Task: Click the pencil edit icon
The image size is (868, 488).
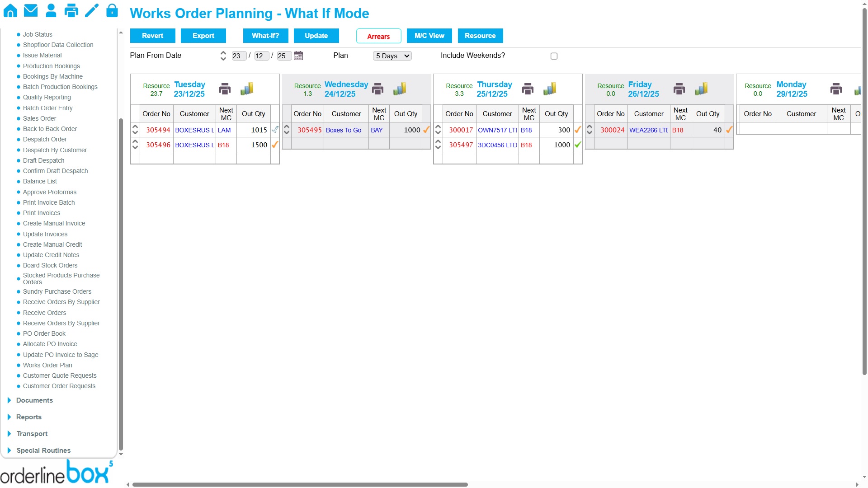Action: click(x=92, y=10)
